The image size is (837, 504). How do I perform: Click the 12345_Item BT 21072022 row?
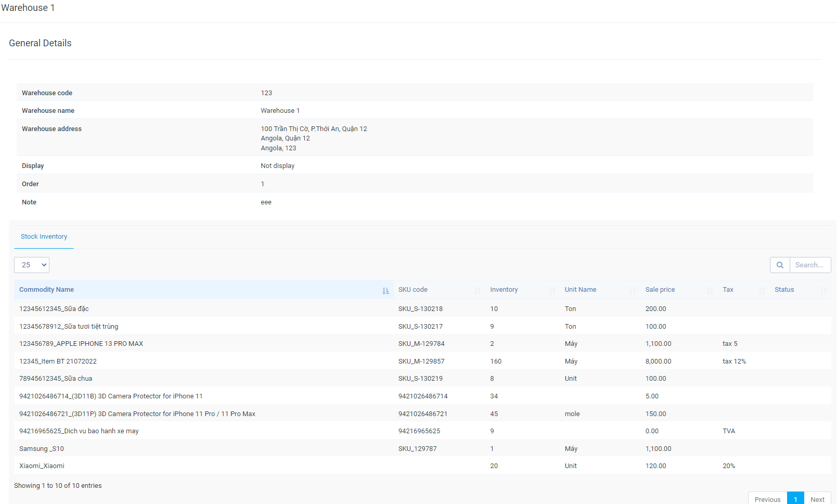click(x=208, y=360)
